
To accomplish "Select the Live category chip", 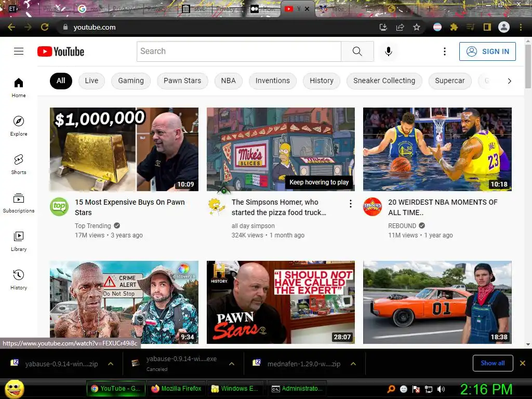I will (91, 81).
